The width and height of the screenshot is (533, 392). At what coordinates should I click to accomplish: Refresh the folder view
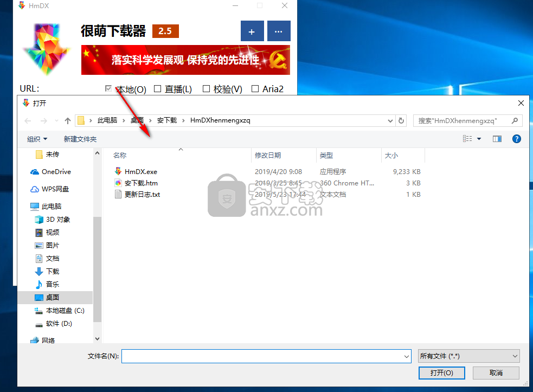click(x=401, y=121)
